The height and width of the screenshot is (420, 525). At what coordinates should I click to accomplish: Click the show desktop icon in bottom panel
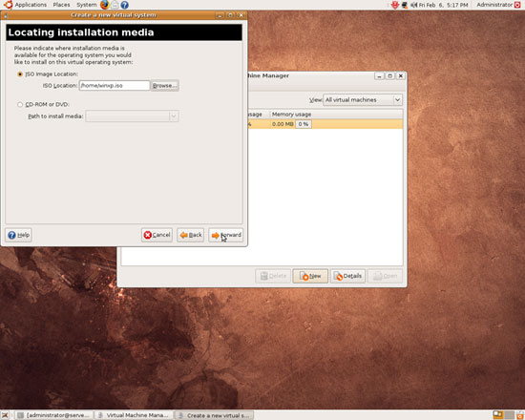pos(5,415)
